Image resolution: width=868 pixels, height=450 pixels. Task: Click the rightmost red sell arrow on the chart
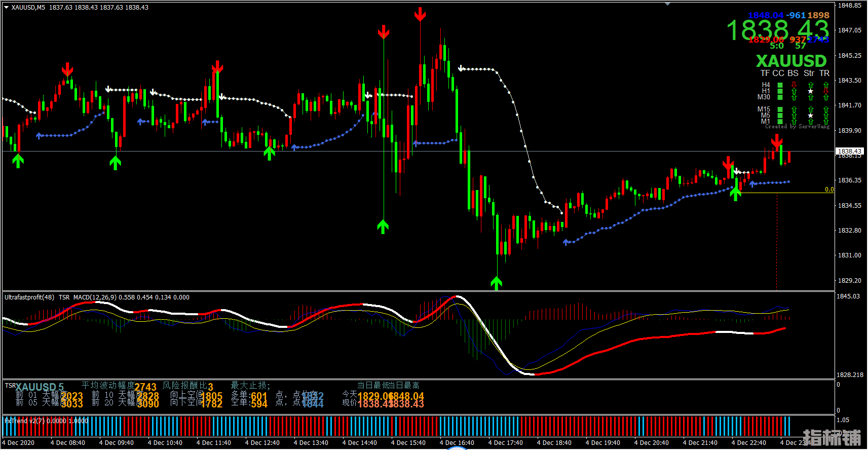point(776,141)
